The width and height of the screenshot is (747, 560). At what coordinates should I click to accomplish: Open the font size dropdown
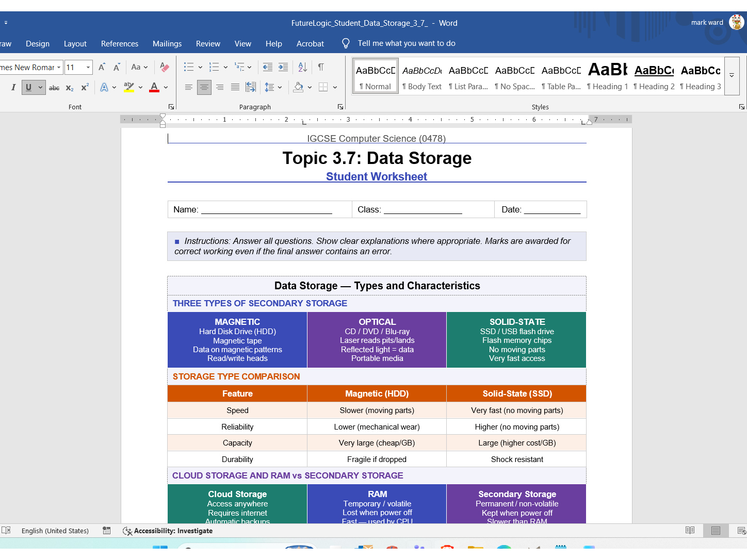tap(88, 67)
